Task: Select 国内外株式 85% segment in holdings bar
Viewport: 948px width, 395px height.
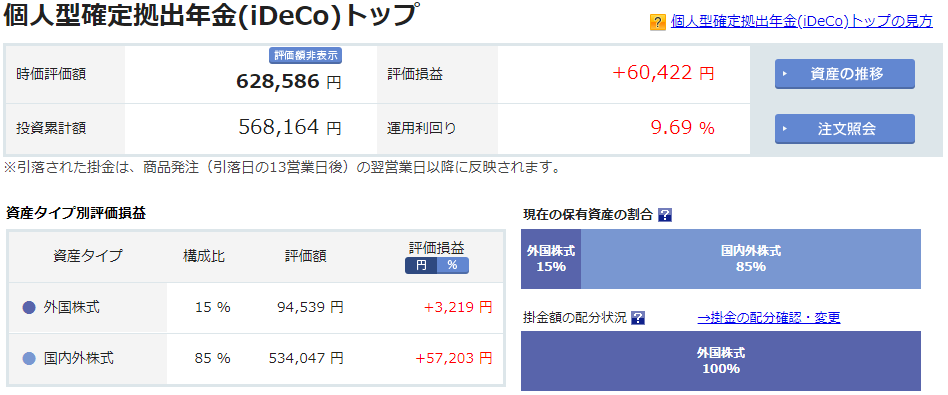Action: point(751,259)
